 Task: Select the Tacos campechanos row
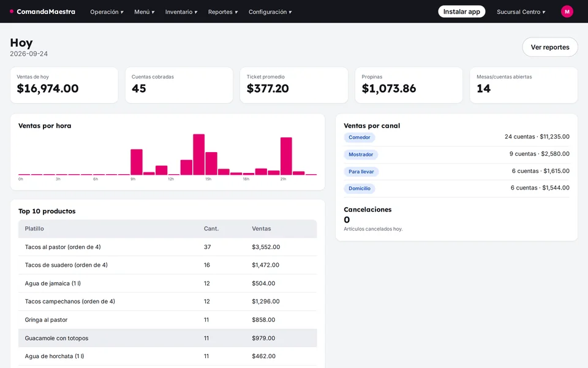[168, 302]
